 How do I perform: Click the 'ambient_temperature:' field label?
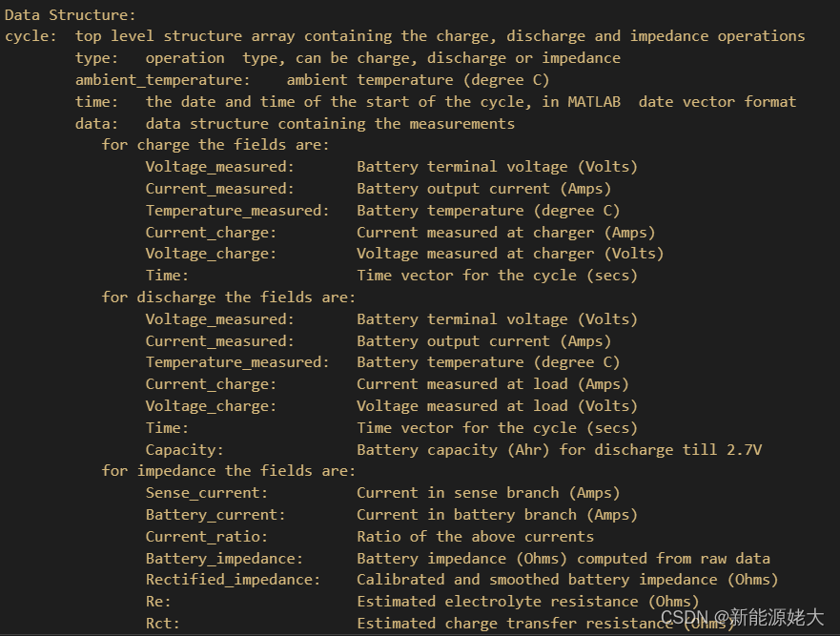(x=163, y=80)
